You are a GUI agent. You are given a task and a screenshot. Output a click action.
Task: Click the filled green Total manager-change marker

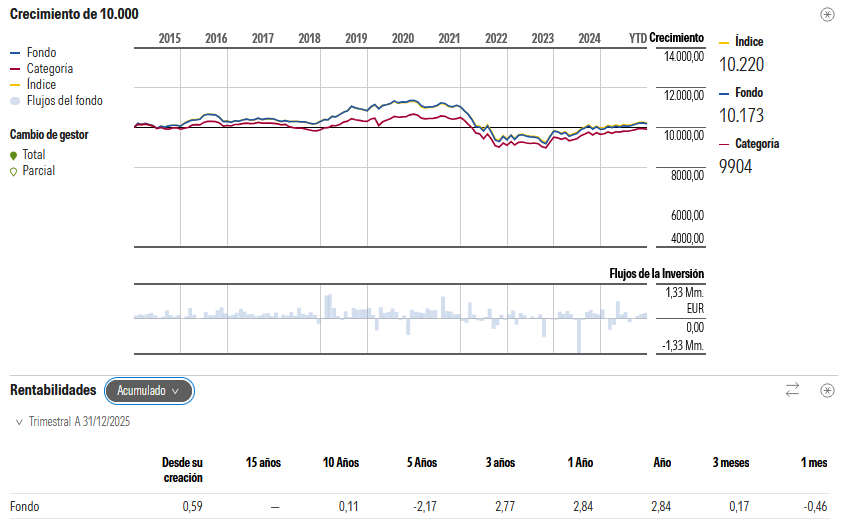(14, 155)
